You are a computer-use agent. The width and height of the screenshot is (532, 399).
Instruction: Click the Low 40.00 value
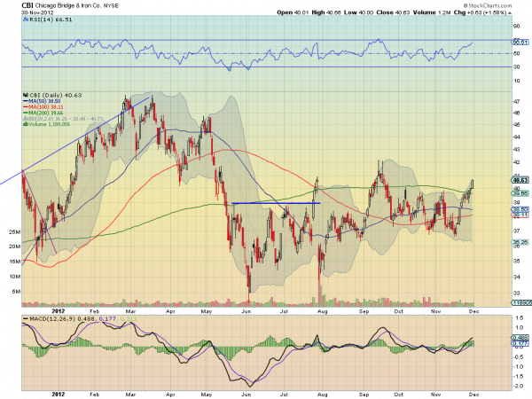point(358,12)
